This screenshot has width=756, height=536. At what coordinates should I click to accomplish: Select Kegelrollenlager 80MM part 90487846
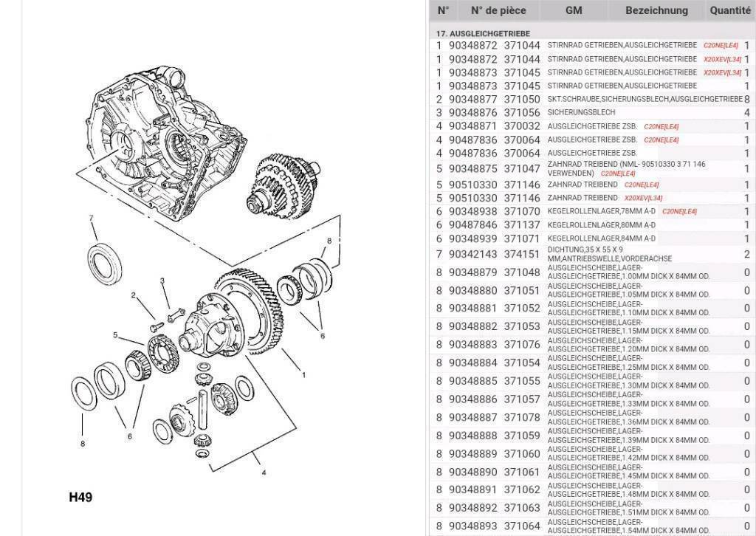(593, 224)
